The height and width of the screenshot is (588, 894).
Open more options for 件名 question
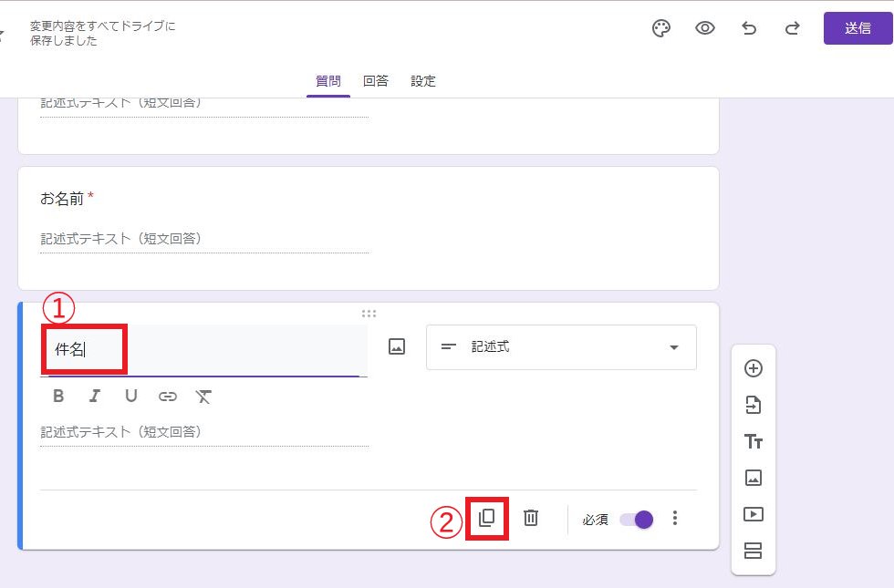coord(675,518)
